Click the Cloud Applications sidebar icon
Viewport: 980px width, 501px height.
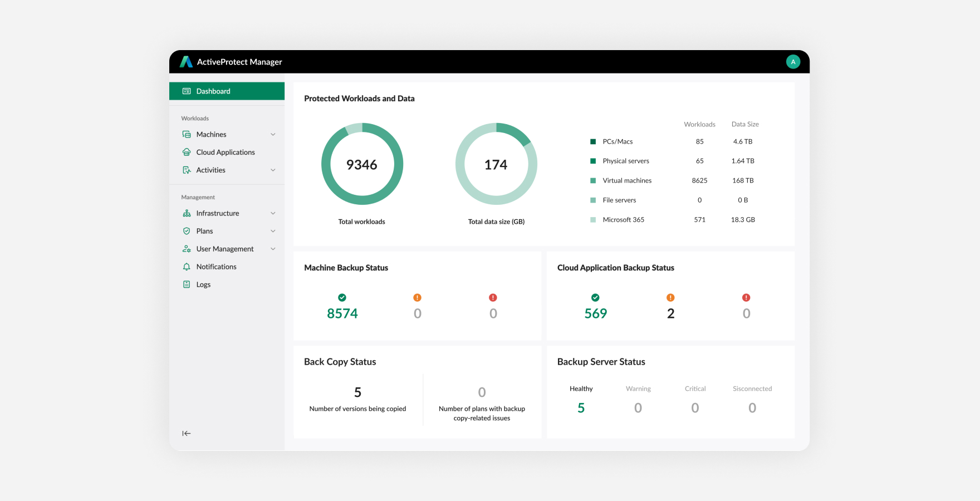coord(187,152)
